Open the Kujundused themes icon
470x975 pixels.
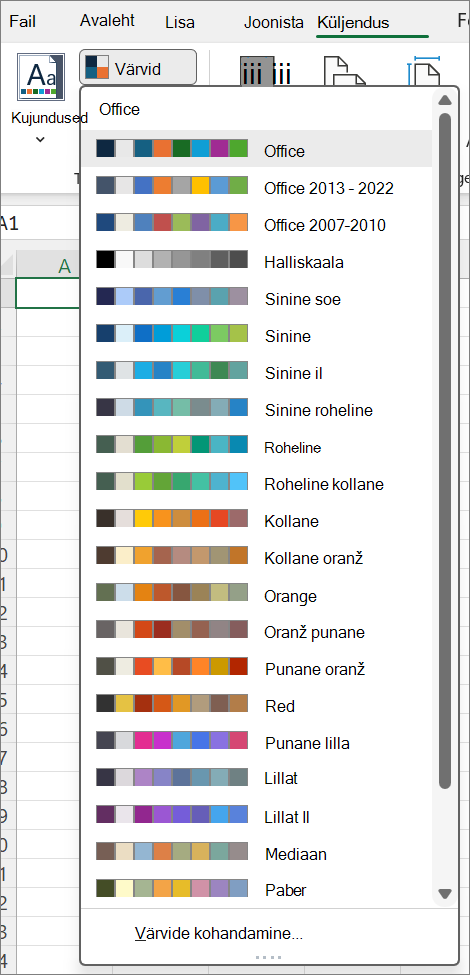[40, 77]
